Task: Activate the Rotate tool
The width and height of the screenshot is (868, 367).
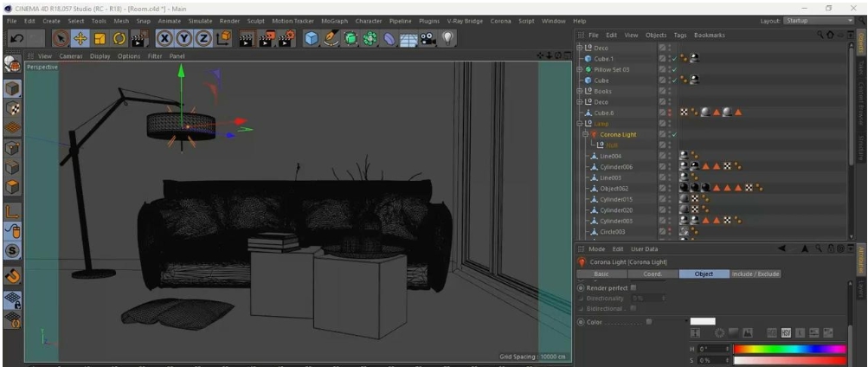Action: [x=119, y=38]
